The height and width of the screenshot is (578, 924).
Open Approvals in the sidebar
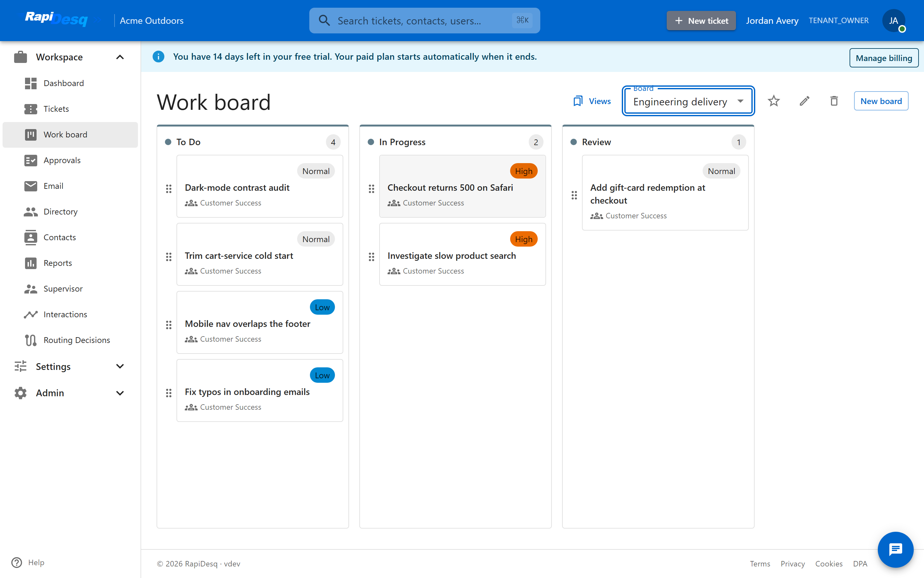point(70,160)
